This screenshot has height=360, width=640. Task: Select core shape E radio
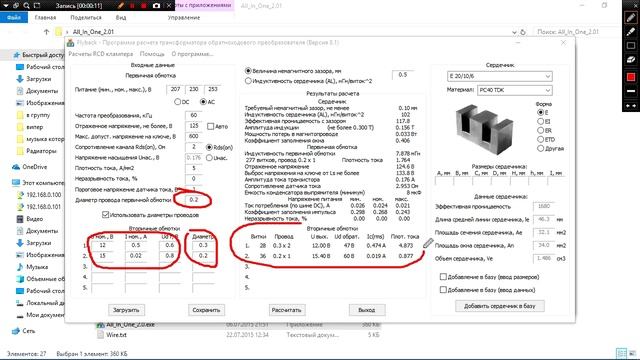pyautogui.click(x=540, y=112)
